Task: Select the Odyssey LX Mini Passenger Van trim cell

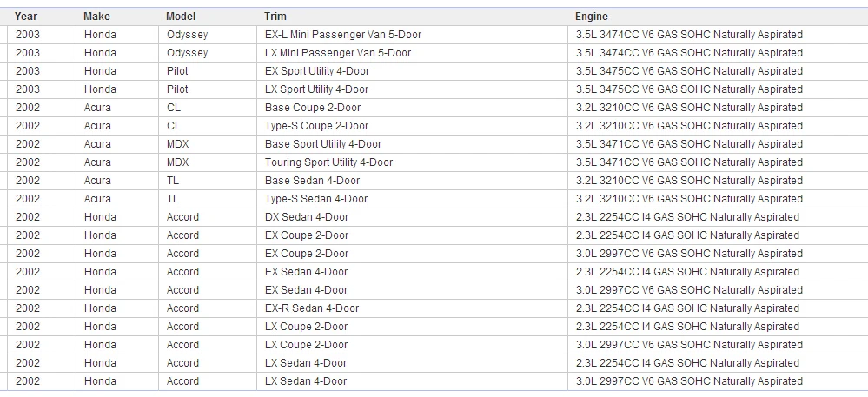Action: [x=412, y=53]
